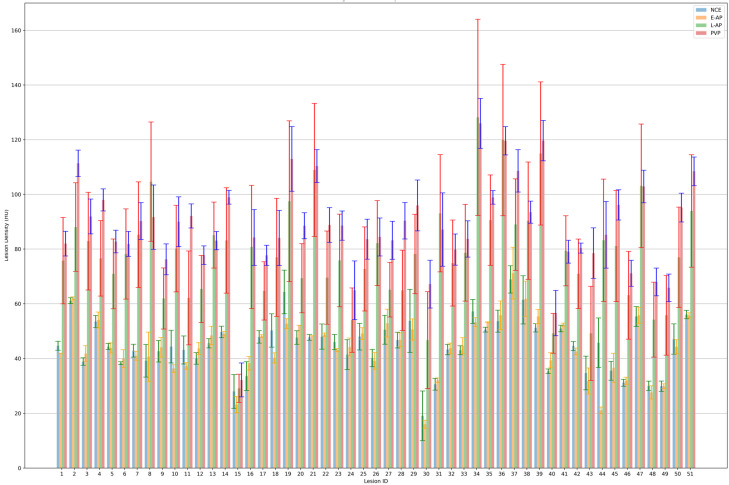This screenshot has width=729, height=485.
Task: Click x-axis tick label 51
Action: click(690, 474)
